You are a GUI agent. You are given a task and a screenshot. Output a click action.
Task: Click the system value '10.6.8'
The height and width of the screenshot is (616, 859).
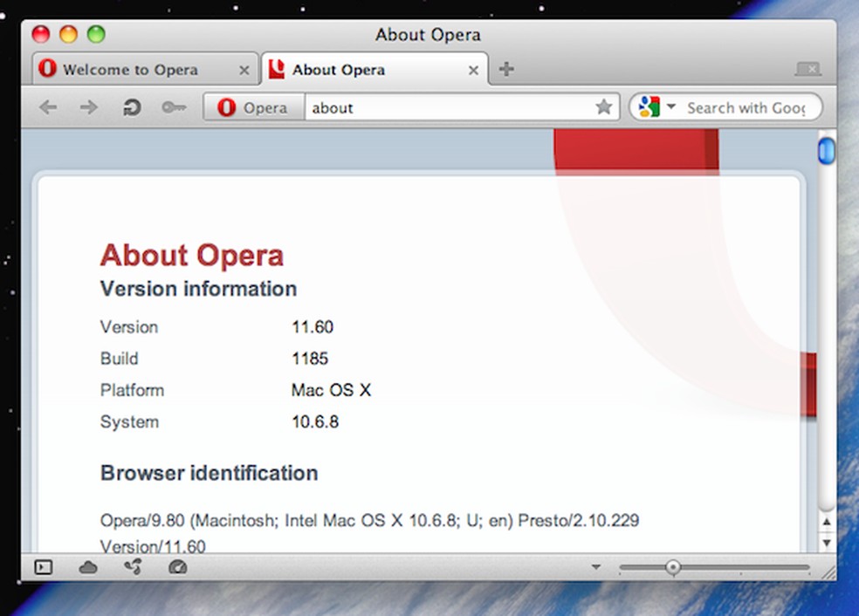tap(315, 421)
